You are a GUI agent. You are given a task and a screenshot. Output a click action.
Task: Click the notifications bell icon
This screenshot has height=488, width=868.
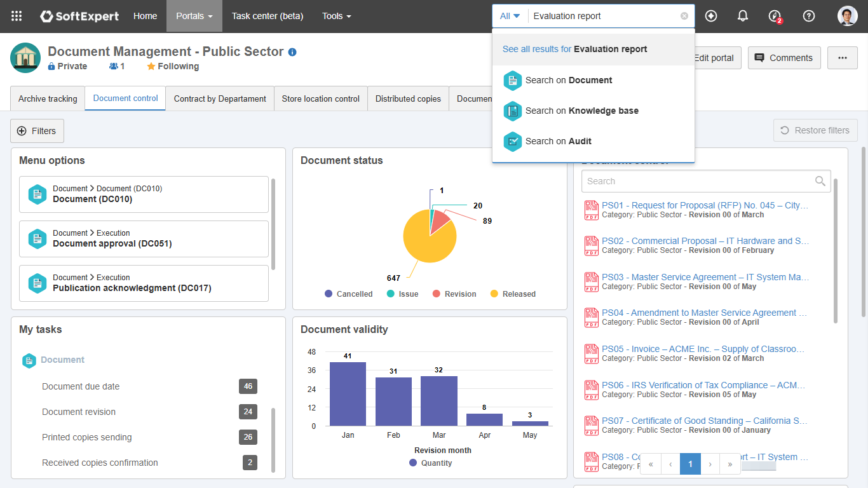tap(742, 16)
